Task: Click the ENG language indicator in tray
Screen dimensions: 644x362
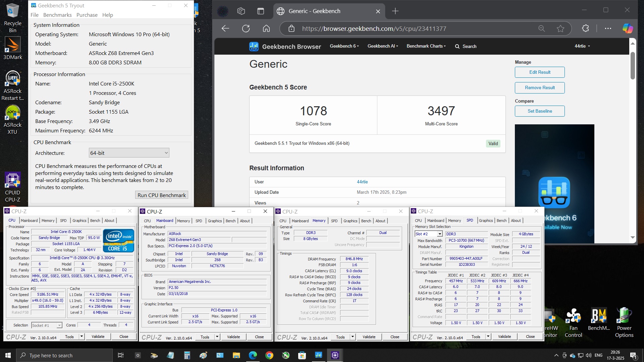Action: (x=598, y=355)
